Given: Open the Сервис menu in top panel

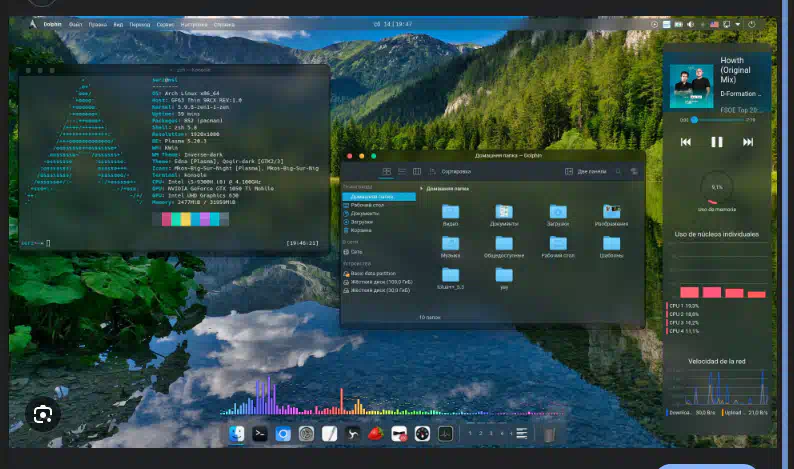Looking at the screenshot, I should 165,24.
